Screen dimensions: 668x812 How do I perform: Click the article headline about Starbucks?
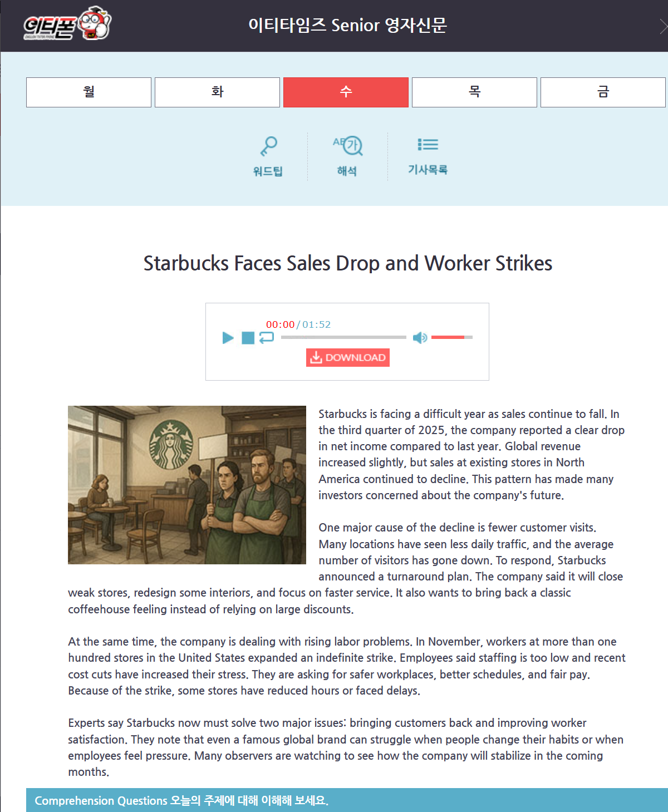click(x=348, y=263)
